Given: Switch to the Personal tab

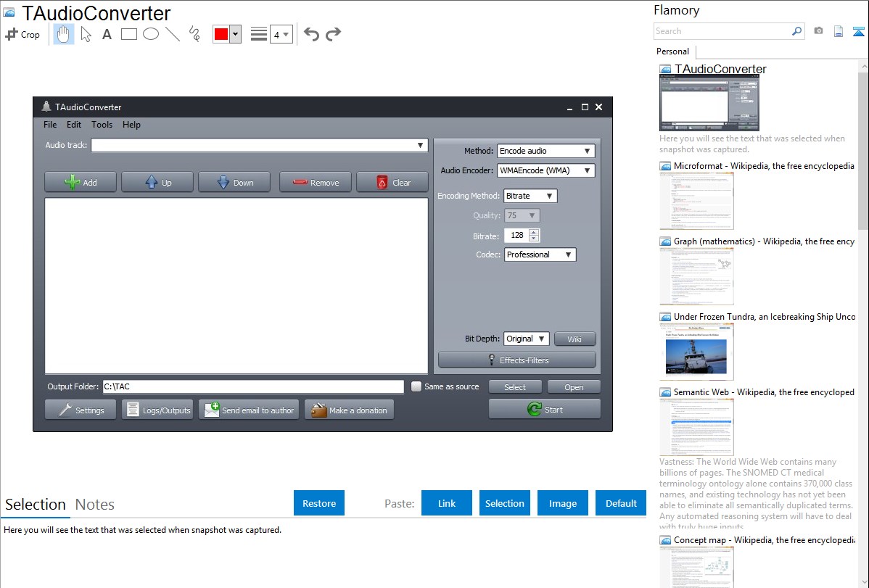Looking at the screenshot, I should point(673,51).
